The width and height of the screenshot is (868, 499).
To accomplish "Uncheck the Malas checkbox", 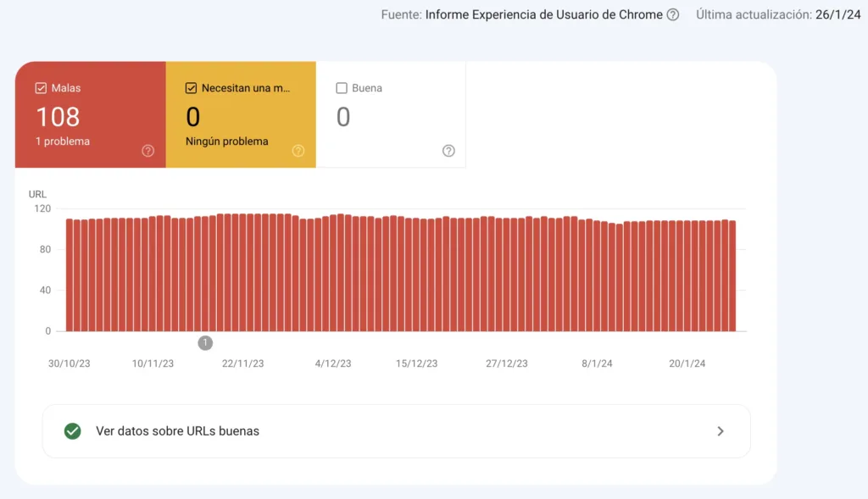I will tap(41, 88).
